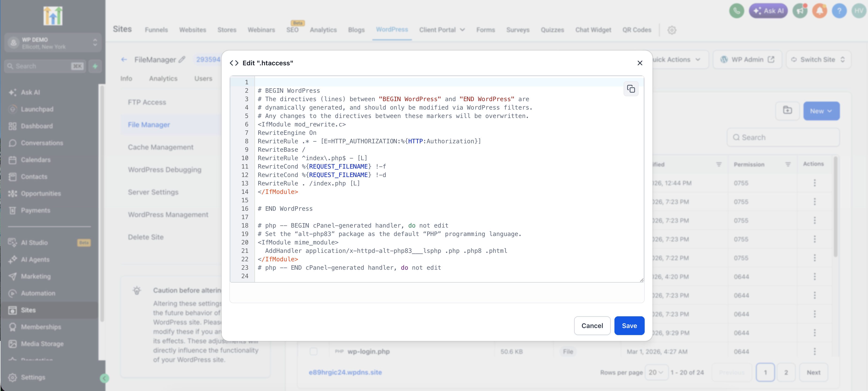
Task: Open WP Admin in a new tab
Action: (747, 60)
